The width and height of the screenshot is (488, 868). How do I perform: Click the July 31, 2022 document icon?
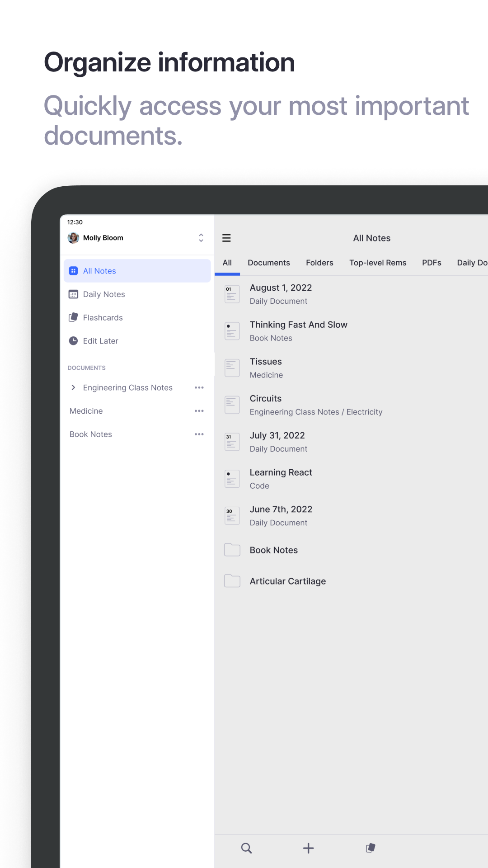[232, 442]
